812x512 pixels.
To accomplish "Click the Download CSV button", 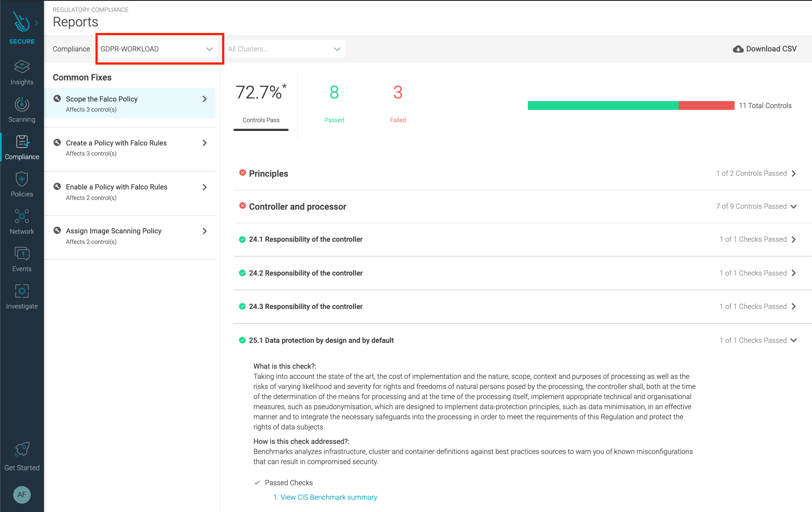I will click(x=764, y=49).
